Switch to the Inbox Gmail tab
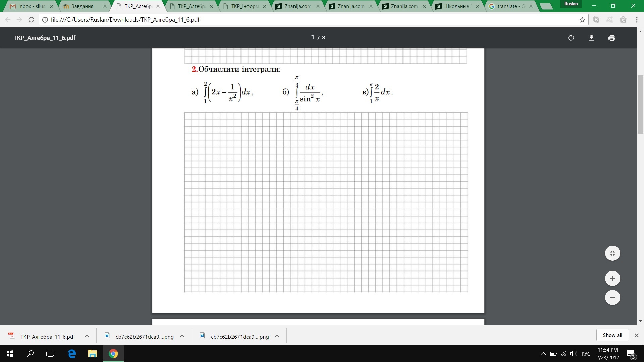The image size is (644, 362). tap(30, 6)
